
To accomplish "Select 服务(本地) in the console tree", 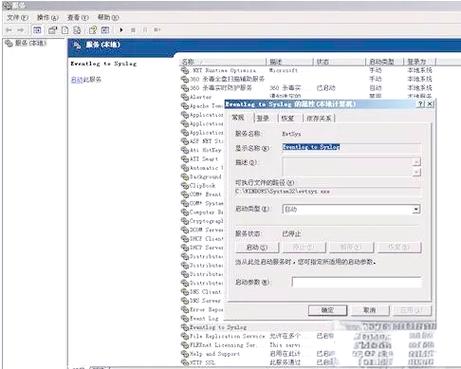I will (26, 43).
